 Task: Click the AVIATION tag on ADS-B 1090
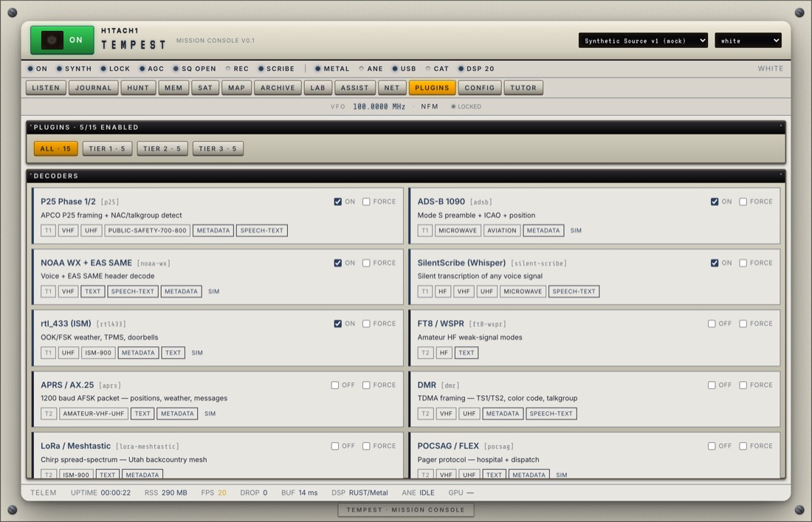(x=502, y=230)
